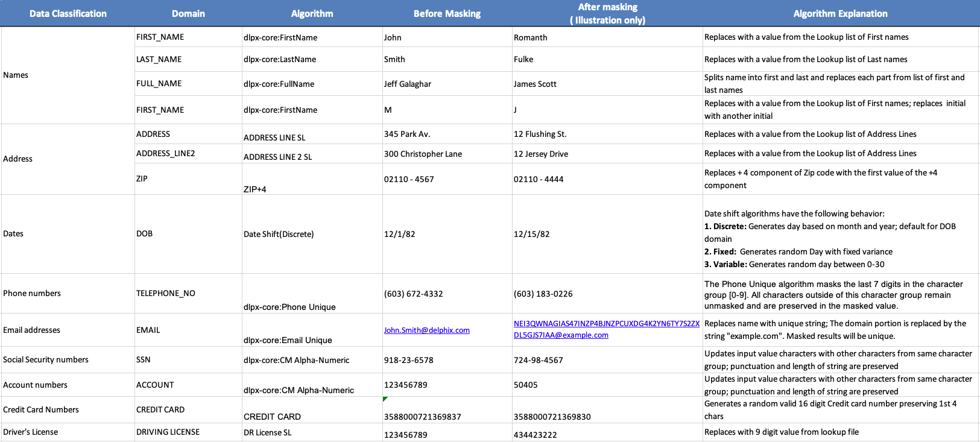Select the Domain column header
This screenshot has width=980, height=442.
tap(188, 13)
